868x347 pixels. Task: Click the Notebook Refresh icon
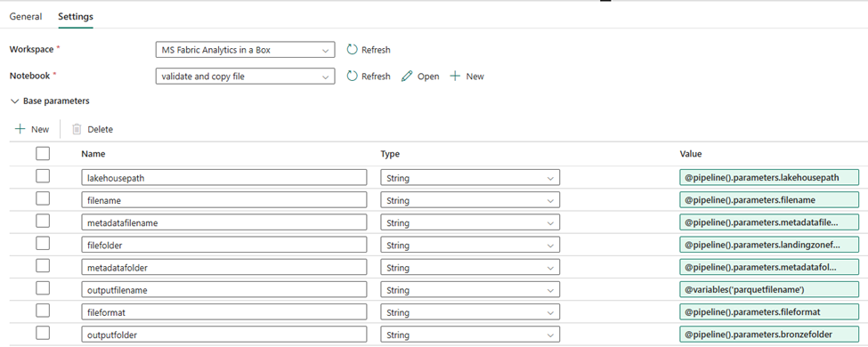352,77
